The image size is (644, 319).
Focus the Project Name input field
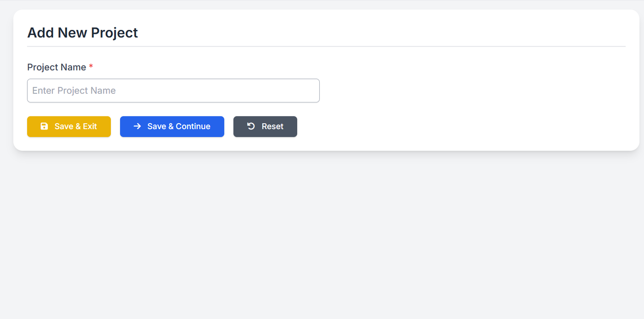(x=173, y=91)
